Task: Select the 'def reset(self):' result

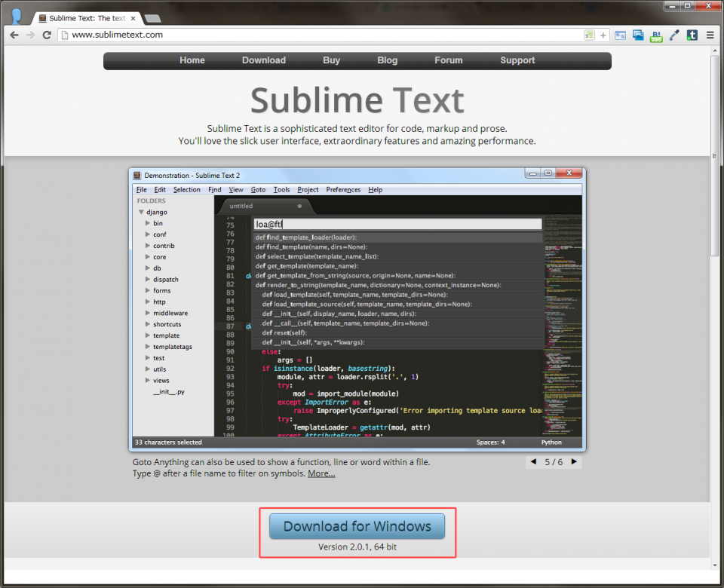Action: click(x=397, y=332)
